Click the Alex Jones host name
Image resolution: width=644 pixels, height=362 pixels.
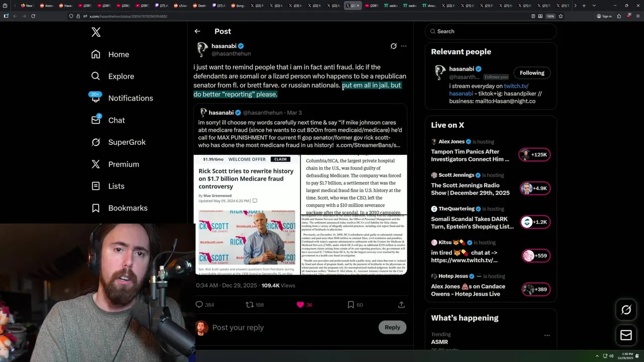(x=451, y=142)
